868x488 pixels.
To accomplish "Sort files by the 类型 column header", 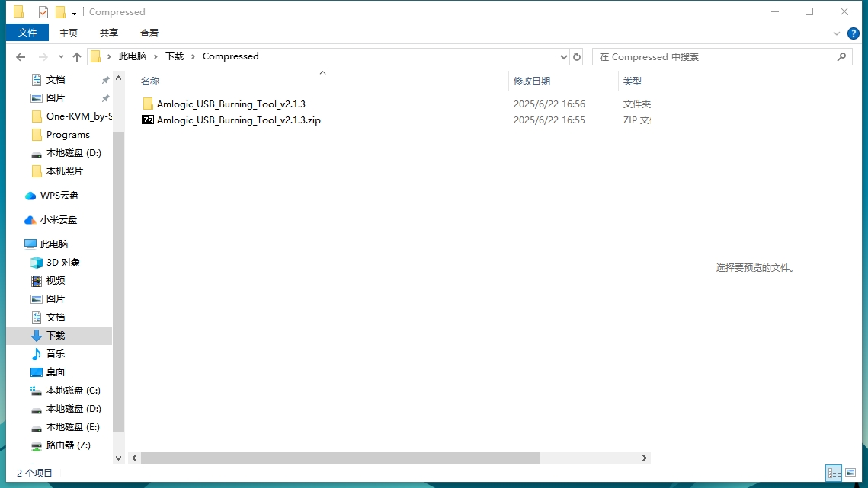I will (633, 81).
